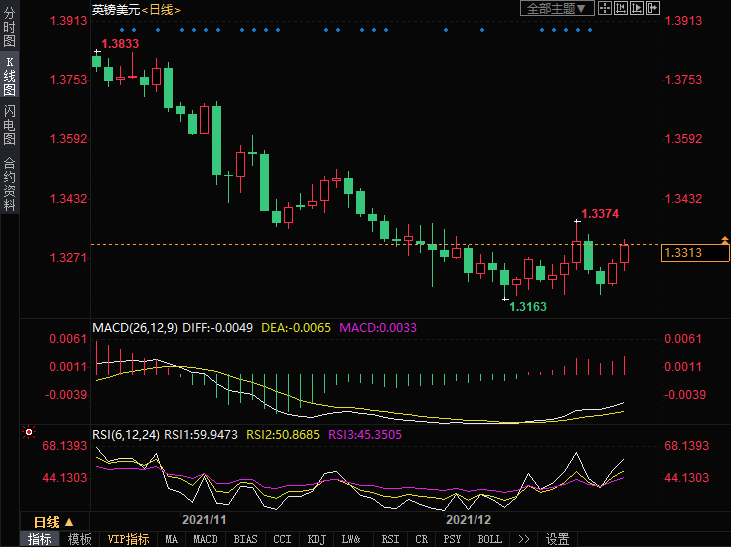
Task: Show more indicators with the >> button
Action: (522, 539)
